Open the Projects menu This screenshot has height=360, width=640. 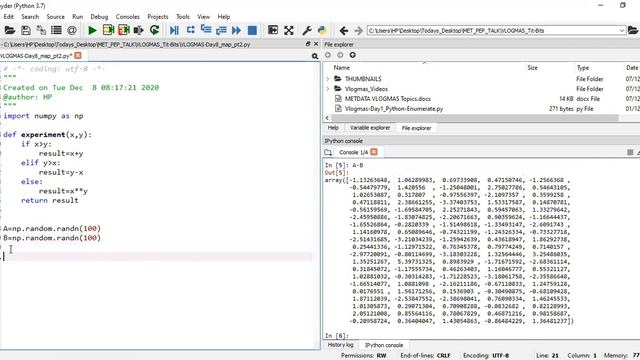point(158,17)
